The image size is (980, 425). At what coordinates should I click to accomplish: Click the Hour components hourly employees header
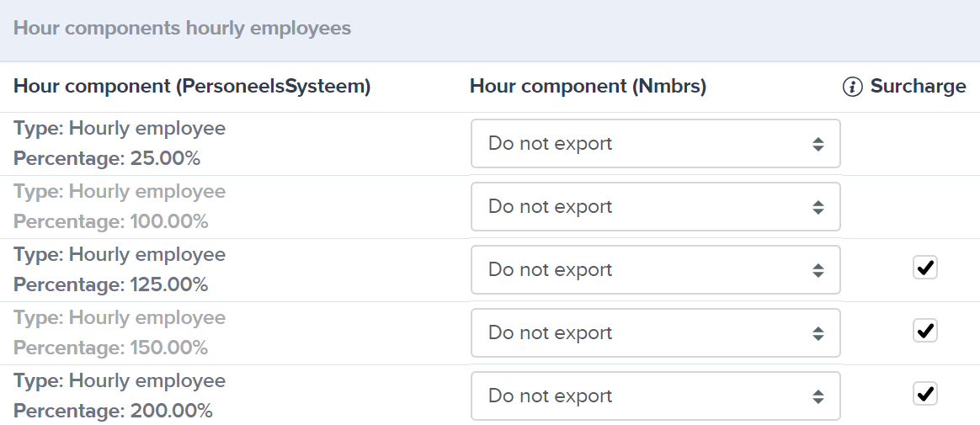coord(182,28)
